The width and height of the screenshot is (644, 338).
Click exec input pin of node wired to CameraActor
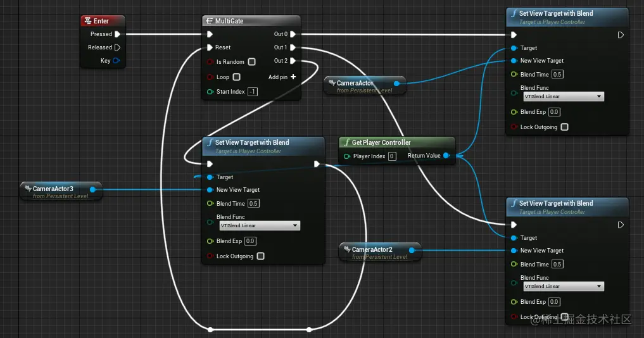click(514, 35)
